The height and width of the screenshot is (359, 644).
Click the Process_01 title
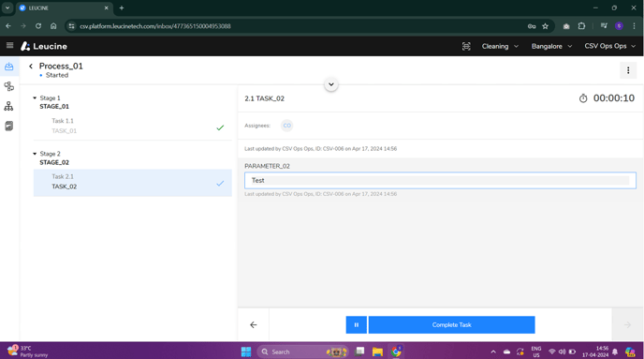click(x=61, y=66)
